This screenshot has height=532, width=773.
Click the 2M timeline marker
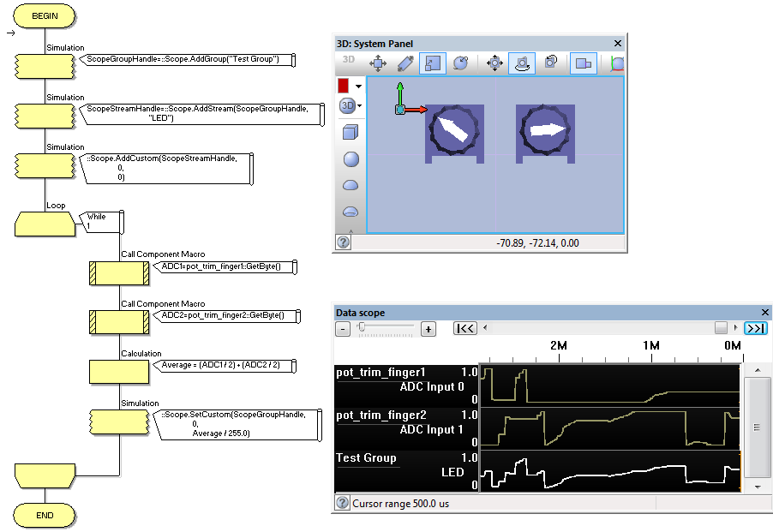click(x=559, y=345)
